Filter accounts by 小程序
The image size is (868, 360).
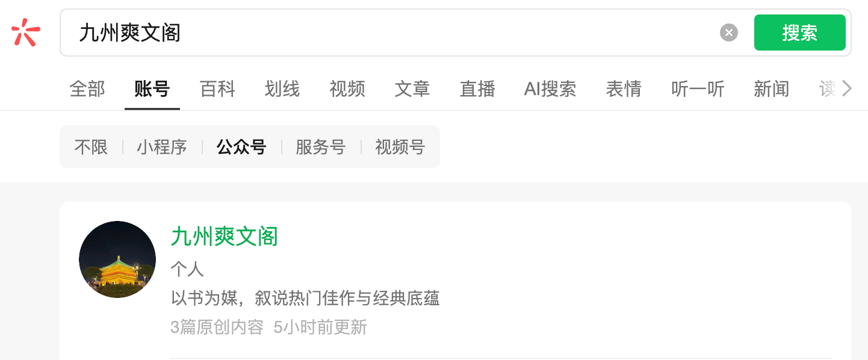pos(162,147)
